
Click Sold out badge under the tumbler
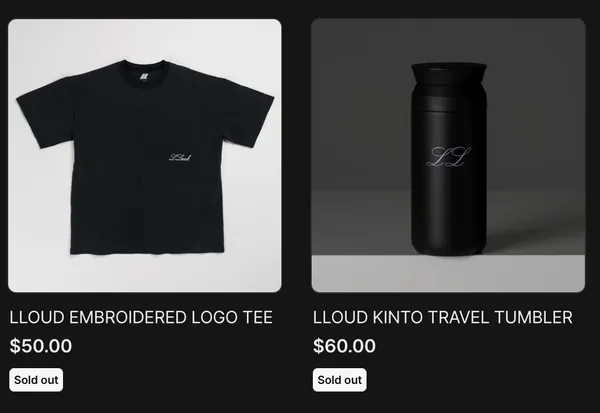pos(339,380)
